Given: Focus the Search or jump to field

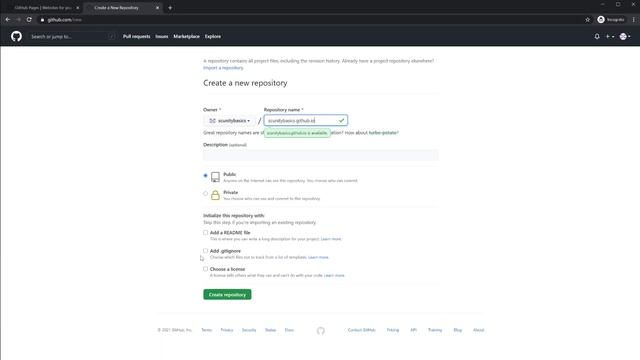Looking at the screenshot, I should pyautogui.click(x=73, y=36).
